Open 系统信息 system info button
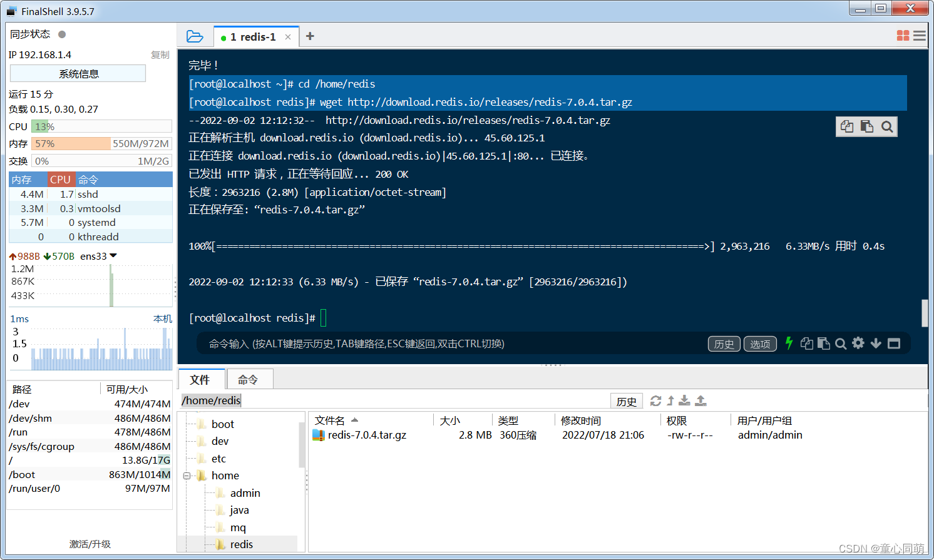This screenshot has height=560, width=934. (x=78, y=73)
